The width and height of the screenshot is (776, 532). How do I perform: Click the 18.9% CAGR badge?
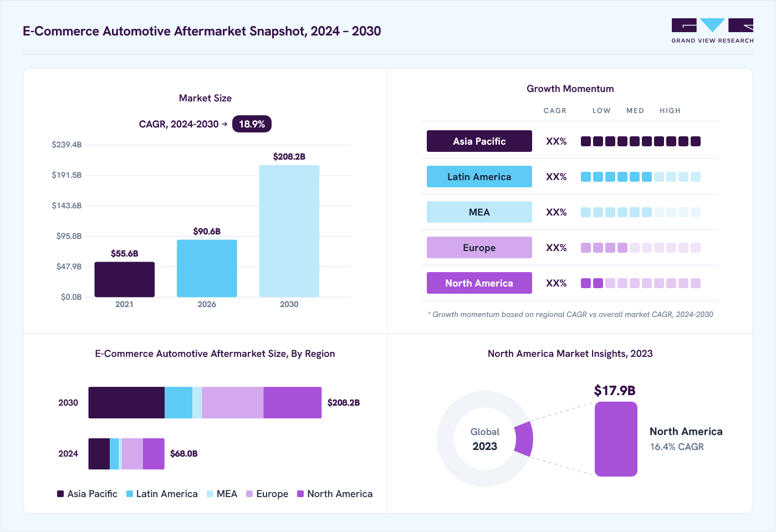252,124
